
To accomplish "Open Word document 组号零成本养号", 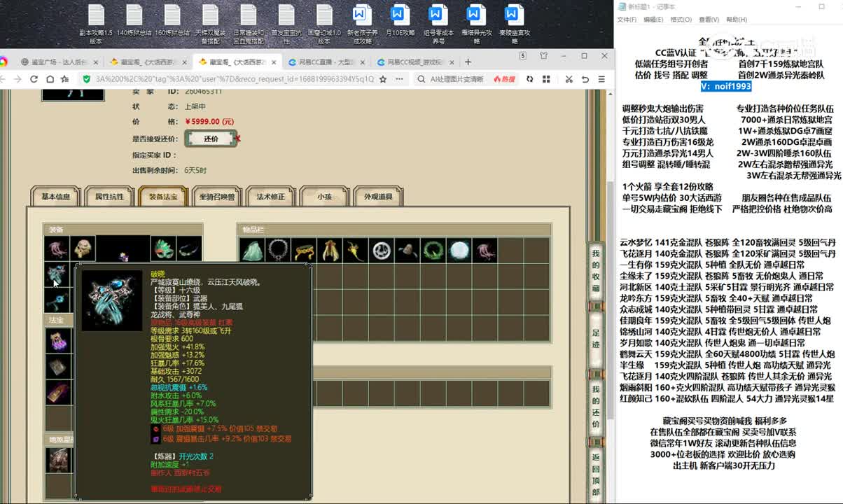I will [438, 25].
